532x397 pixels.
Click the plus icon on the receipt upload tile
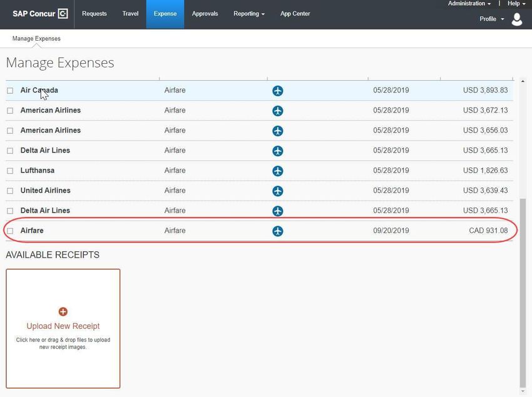coord(63,311)
